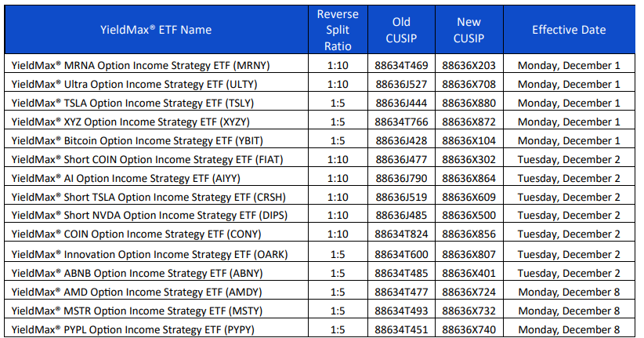Click old CUSIP 88634T451
The image size is (644, 338).
[401, 330]
